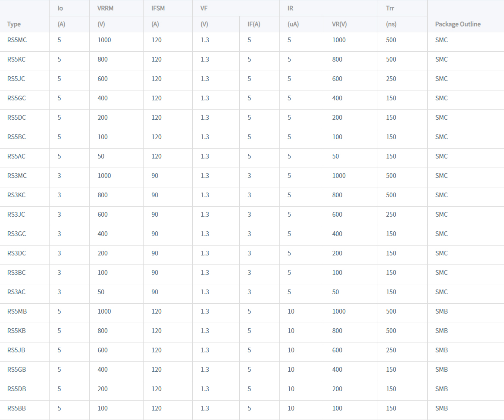Click the VRRM column header
Screen dimensions: 504x420
(105, 9)
